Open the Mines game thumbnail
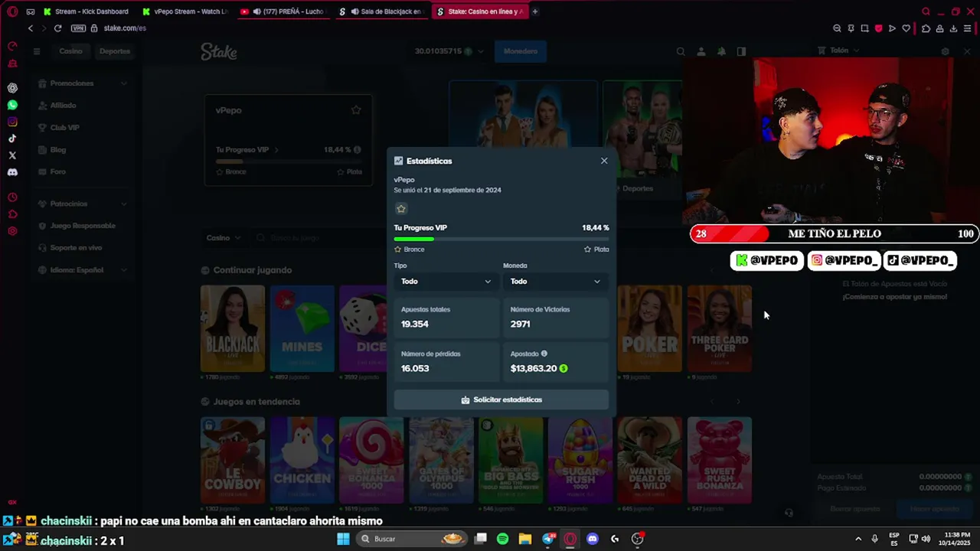980x551 pixels. (x=302, y=328)
